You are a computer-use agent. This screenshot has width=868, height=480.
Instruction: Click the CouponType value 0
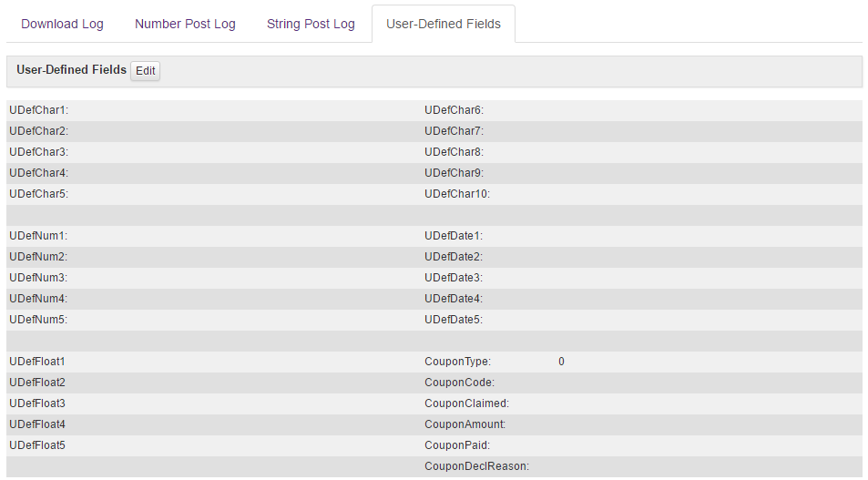click(561, 362)
